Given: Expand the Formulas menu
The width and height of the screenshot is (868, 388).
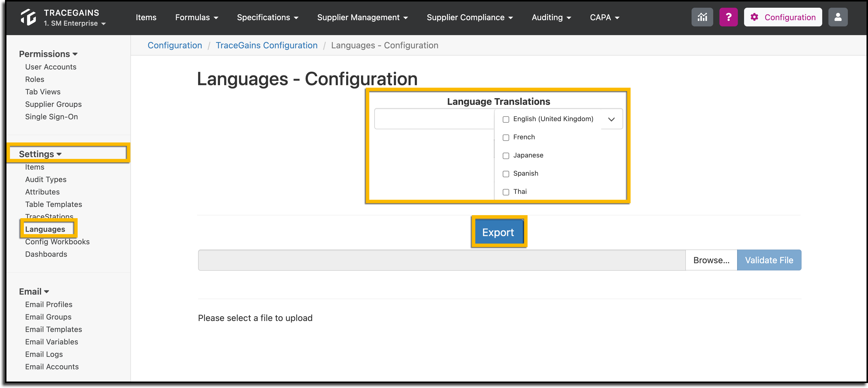Looking at the screenshot, I should click(x=196, y=17).
